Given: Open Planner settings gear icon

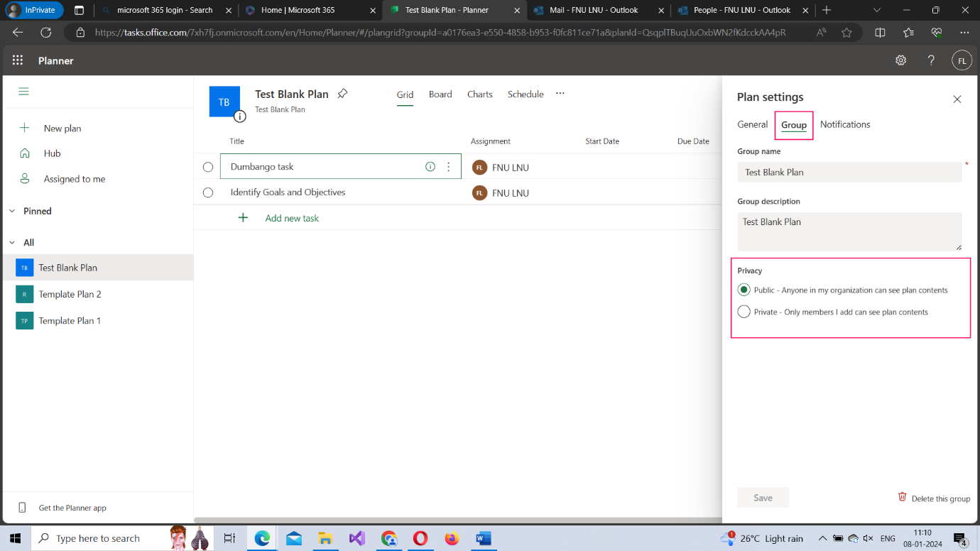Looking at the screenshot, I should [900, 60].
